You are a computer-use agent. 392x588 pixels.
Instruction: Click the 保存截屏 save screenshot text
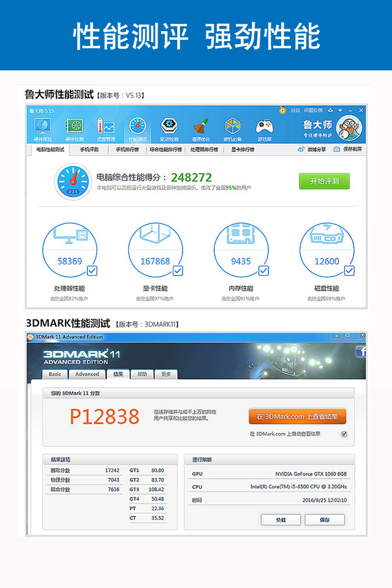(353, 149)
